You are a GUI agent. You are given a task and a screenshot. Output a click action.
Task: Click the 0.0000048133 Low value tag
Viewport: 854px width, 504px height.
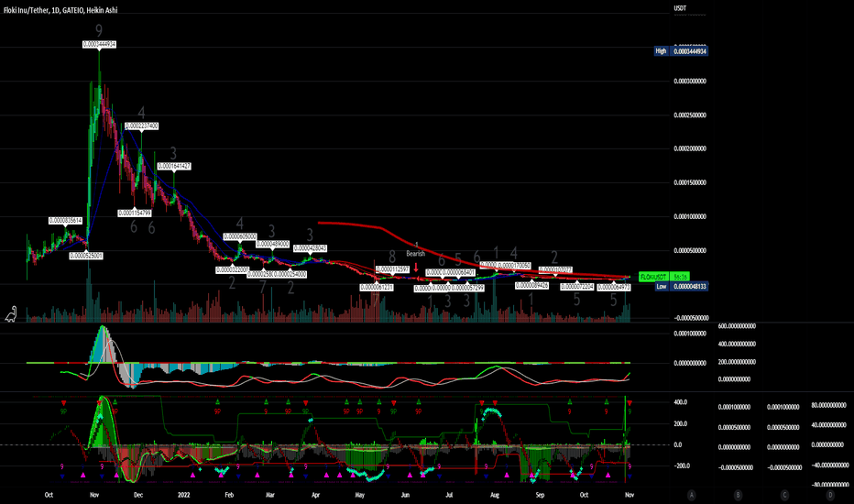[689, 286]
